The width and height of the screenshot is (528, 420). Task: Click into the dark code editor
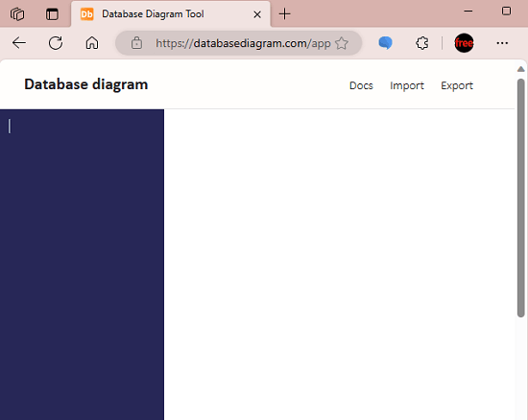pos(82,265)
